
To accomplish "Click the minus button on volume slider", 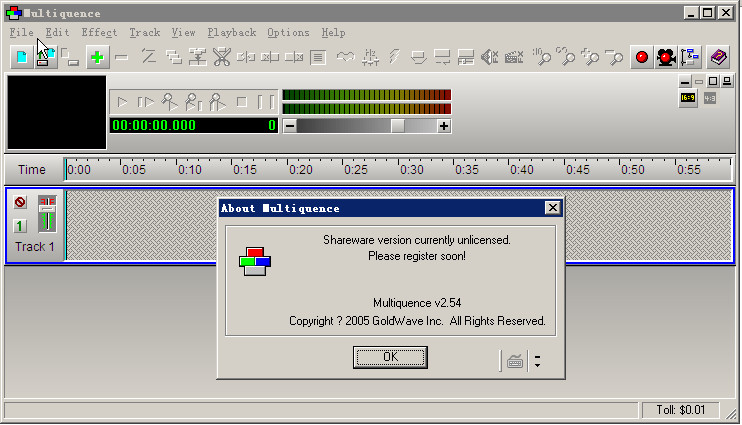I will (x=290, y=126).
